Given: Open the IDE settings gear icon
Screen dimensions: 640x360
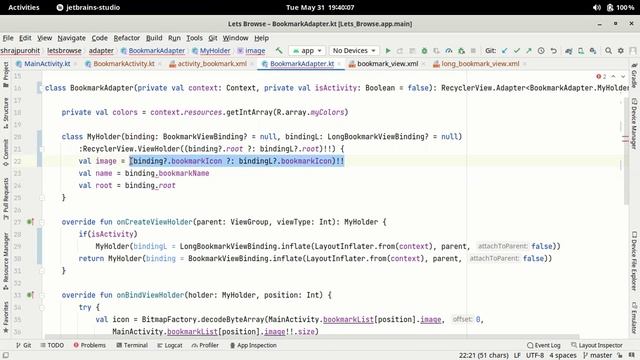Looking at the screenshot, I should click(x=620, y=51).
